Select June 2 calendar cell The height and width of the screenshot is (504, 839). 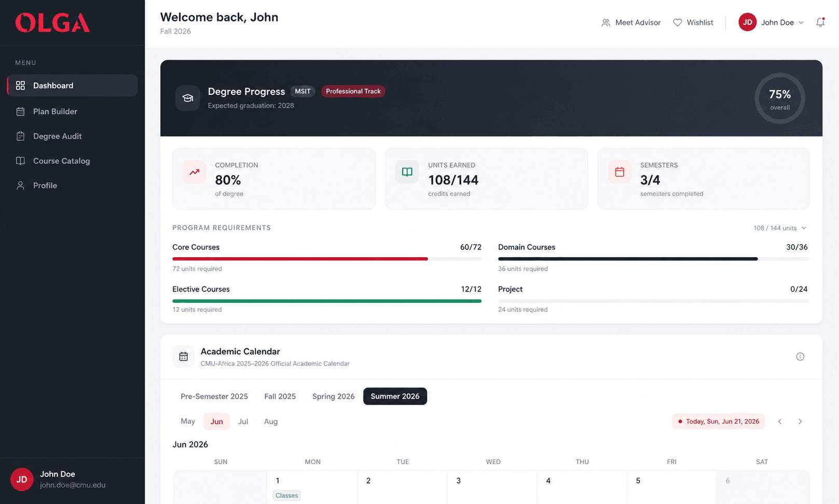[402, 487]
